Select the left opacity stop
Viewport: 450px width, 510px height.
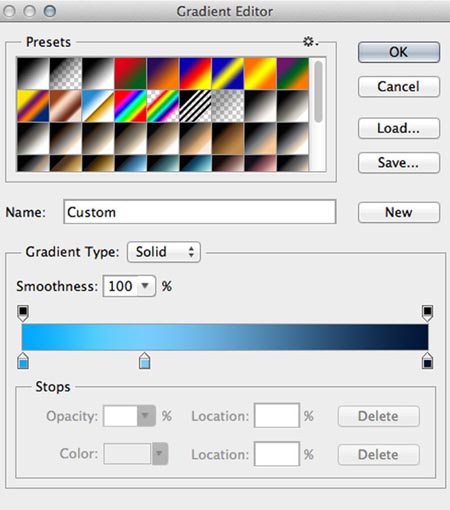[23, 313]
